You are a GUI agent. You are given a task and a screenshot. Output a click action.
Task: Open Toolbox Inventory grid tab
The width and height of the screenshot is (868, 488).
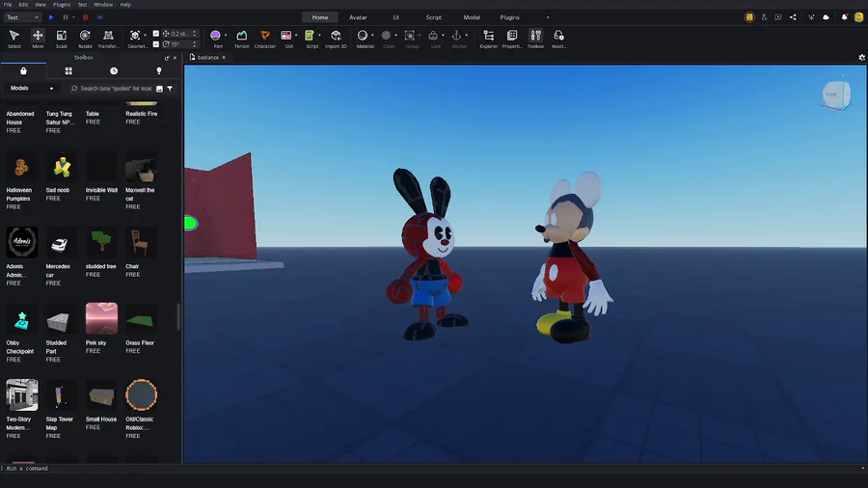click(68, 70)
